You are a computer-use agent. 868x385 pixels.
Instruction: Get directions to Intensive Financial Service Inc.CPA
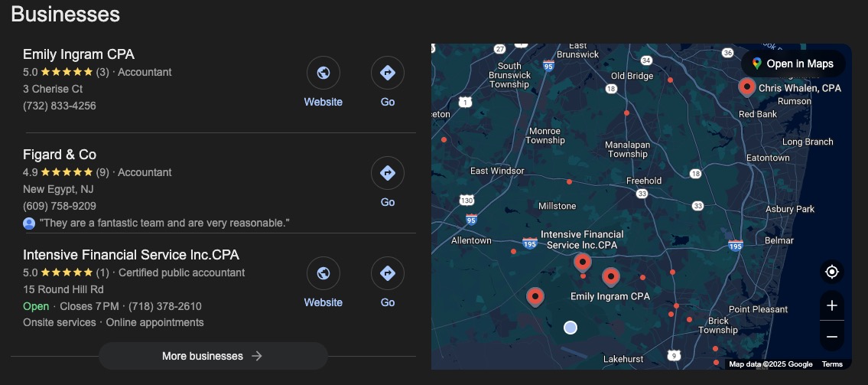click(387, 273)
